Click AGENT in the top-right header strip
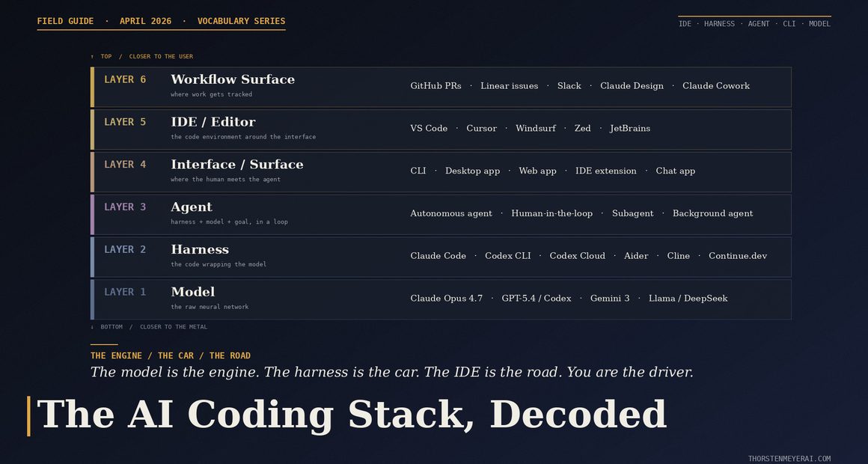This screenshot has width=868, height=464. [x=759, y=24]
